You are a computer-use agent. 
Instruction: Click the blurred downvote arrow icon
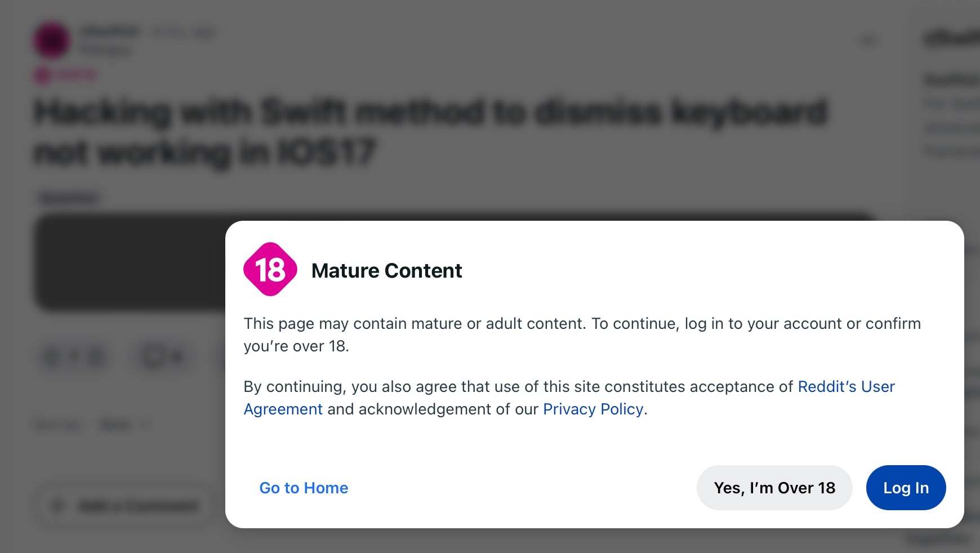coord(97,356)
